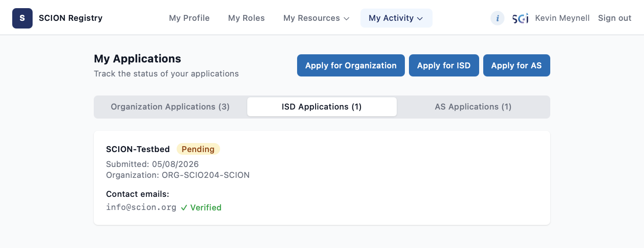Click the SCION Registry "S" logo icon

[x=22, y=18]
